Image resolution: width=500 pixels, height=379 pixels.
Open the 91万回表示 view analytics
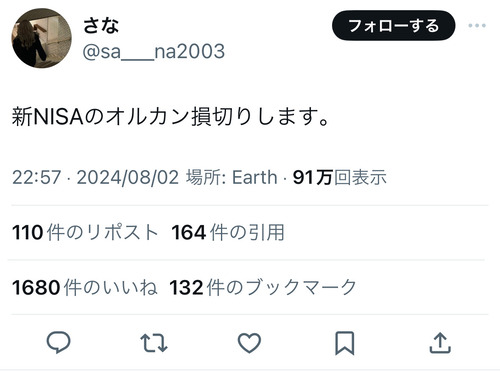(x=340, y=177)
